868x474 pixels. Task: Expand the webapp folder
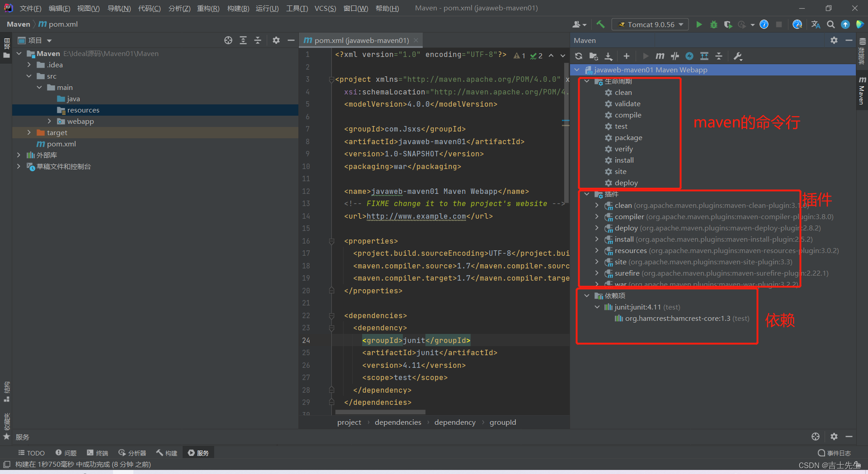point(49,121)
